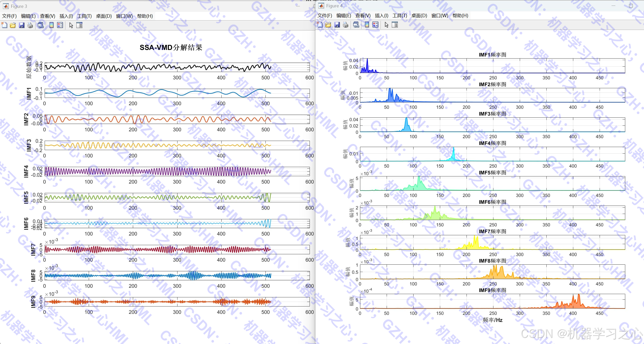Print Figure 3 using printer icon
644x344 pixels.
pos(30,25)
